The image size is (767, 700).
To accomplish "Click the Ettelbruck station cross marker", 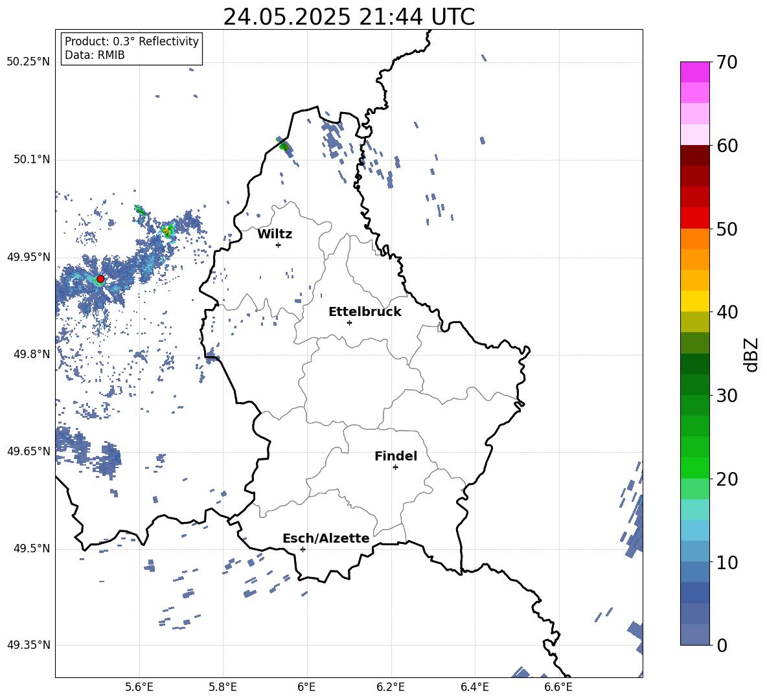I will point(349,322).
